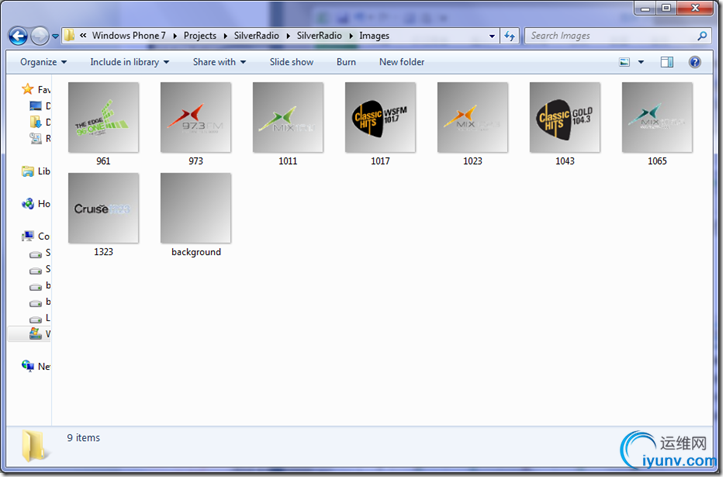Open the recent locations dropdown arrow
723x477 pixels.
[x=55, y=36]
